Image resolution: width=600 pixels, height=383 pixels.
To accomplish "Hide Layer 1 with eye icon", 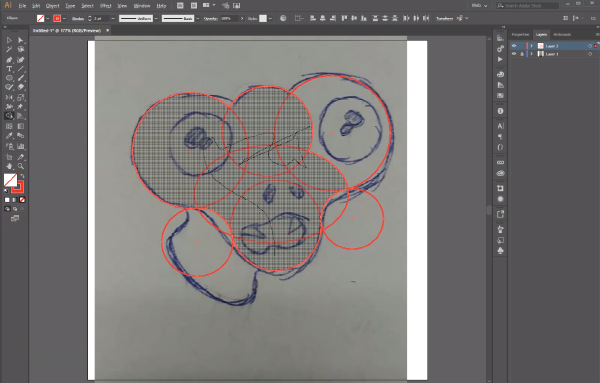I will point(514,54).
